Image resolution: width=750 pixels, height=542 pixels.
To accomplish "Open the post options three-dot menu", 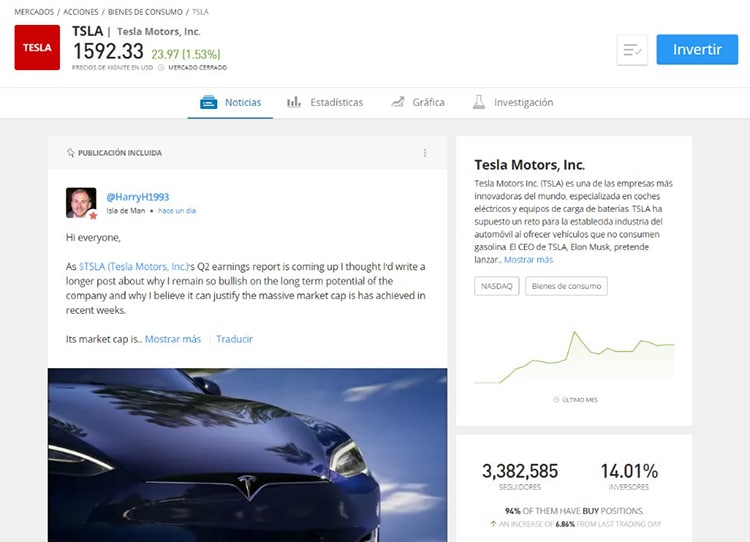I will (425, 153).
